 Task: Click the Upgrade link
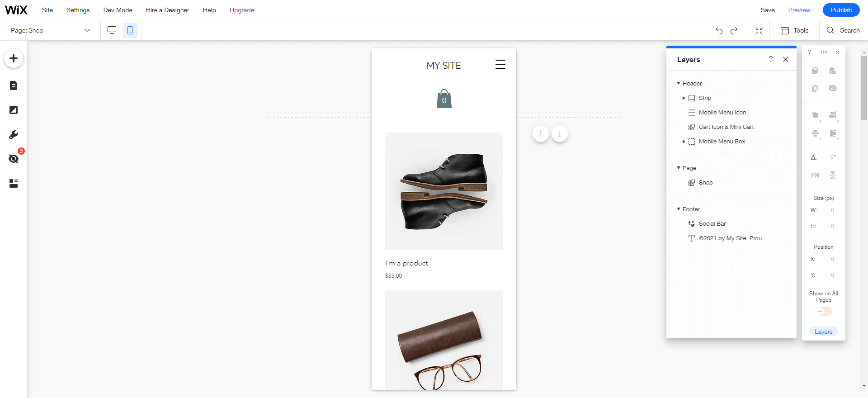(242, 10)
